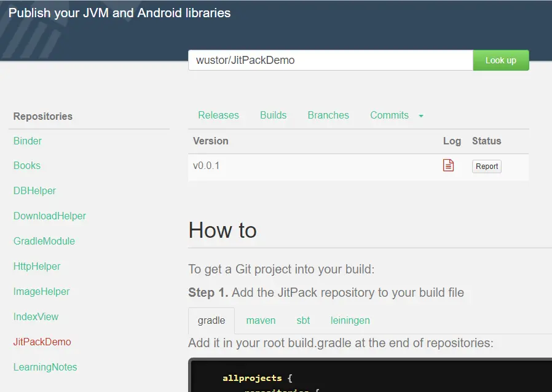Click the Repositories sidebar heading
This screenshot has width=552, height=392.
click(x=43, y=117)
